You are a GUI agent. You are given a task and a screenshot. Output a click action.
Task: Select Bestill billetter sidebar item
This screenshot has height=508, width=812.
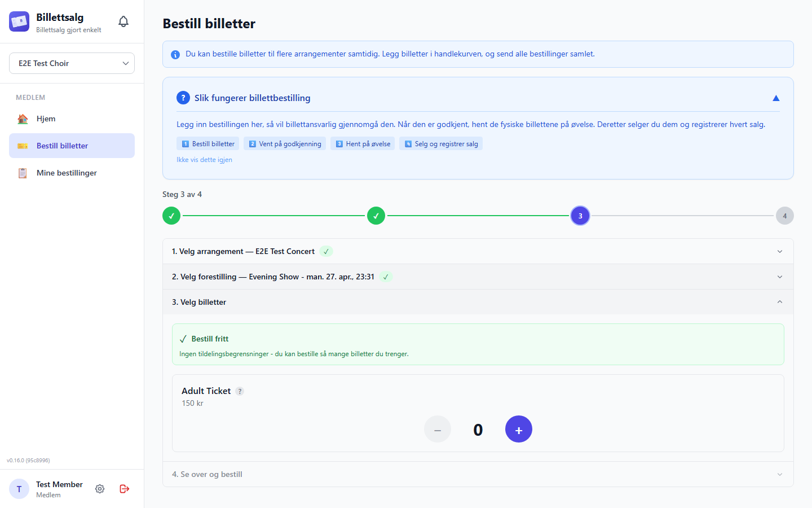(x=72, y=146)
